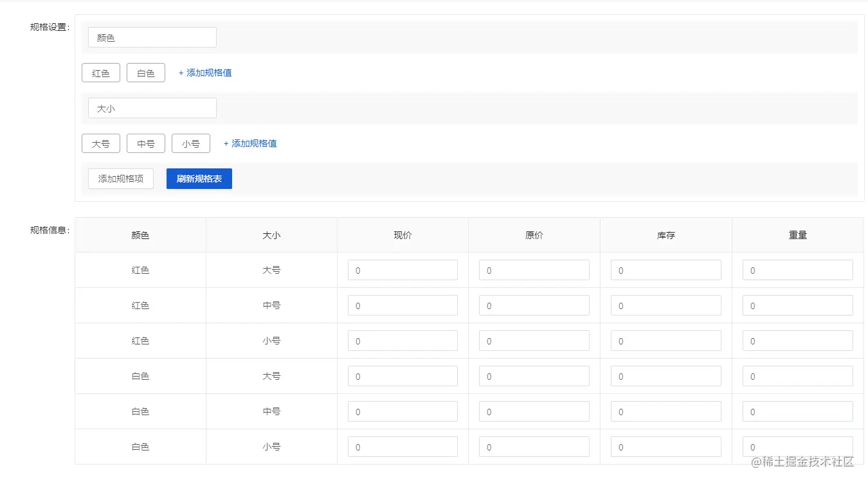Click the 现价 column header
868x482 pixels.
click(x=402, y=235)
